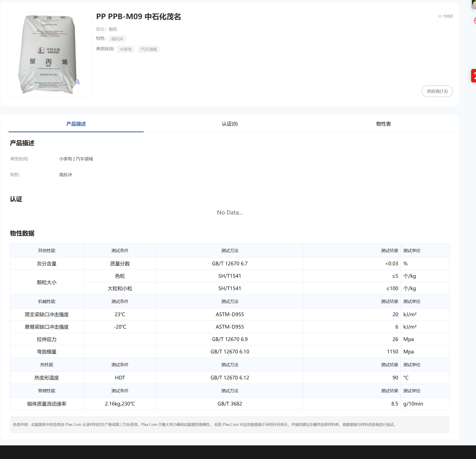Select the 小家电 application tag

126,49
